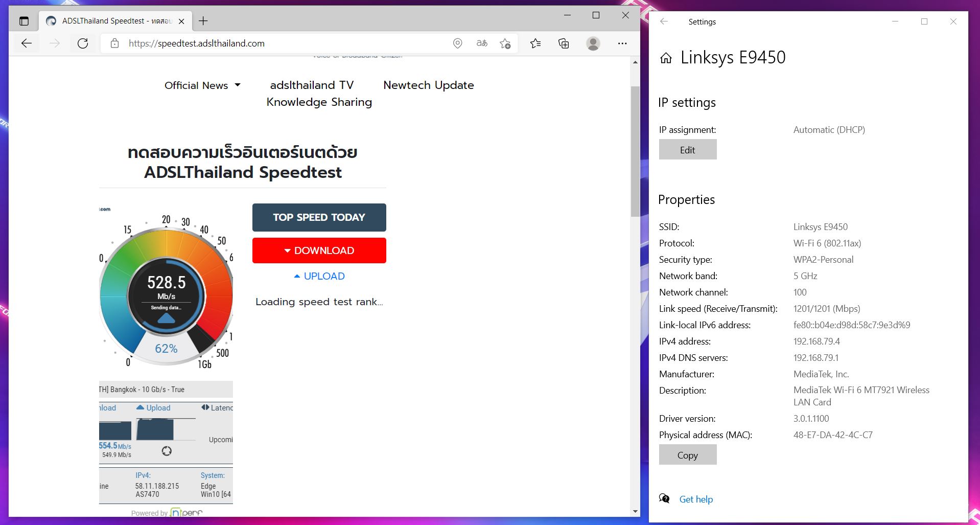980x525 pixels.
Task: Go back in the Settings window
Action: (x=664, y=21)
